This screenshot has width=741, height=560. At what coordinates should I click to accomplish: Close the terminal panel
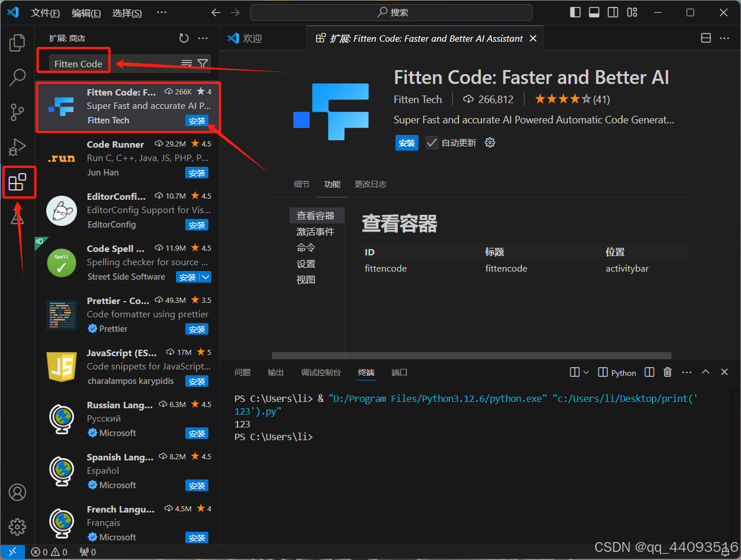724,372
